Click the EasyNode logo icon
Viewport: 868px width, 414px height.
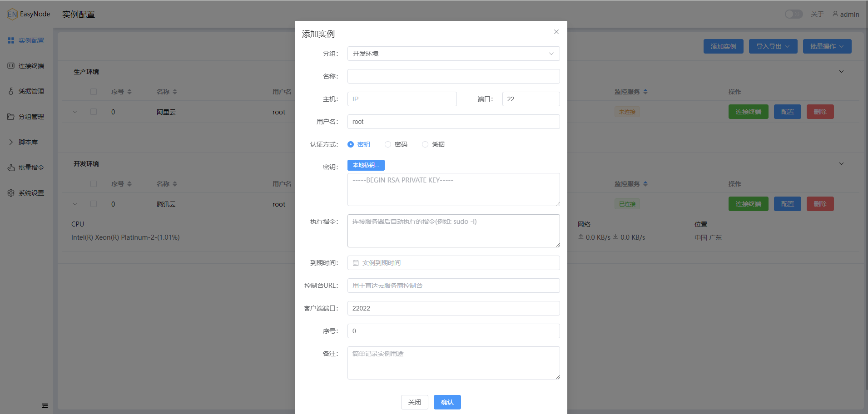click(x=12, y=14)
